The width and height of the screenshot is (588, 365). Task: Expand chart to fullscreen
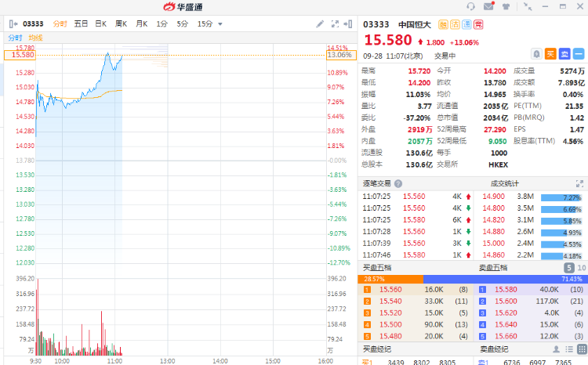tap(334, 23)
